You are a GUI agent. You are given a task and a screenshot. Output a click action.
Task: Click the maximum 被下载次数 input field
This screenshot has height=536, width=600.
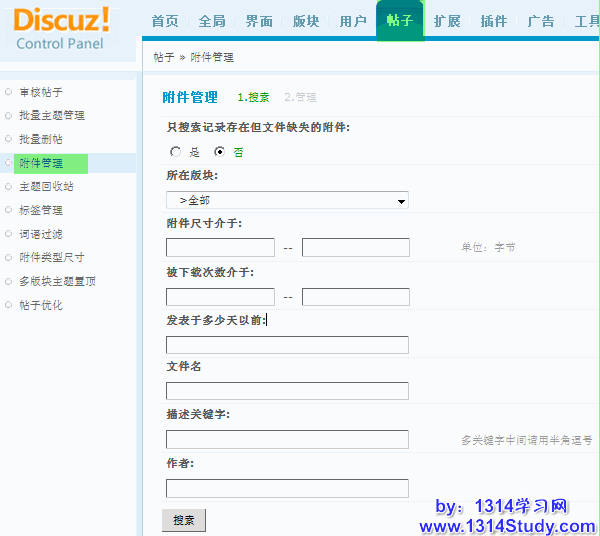(355, 297)
